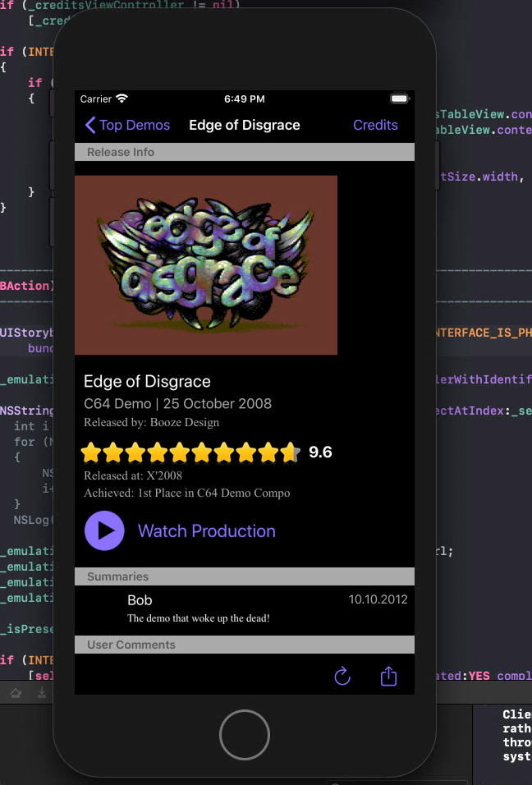Select the 10.10.2012 summary date
This screenshot has width=532, height=785.
click(x=378, y=599)
